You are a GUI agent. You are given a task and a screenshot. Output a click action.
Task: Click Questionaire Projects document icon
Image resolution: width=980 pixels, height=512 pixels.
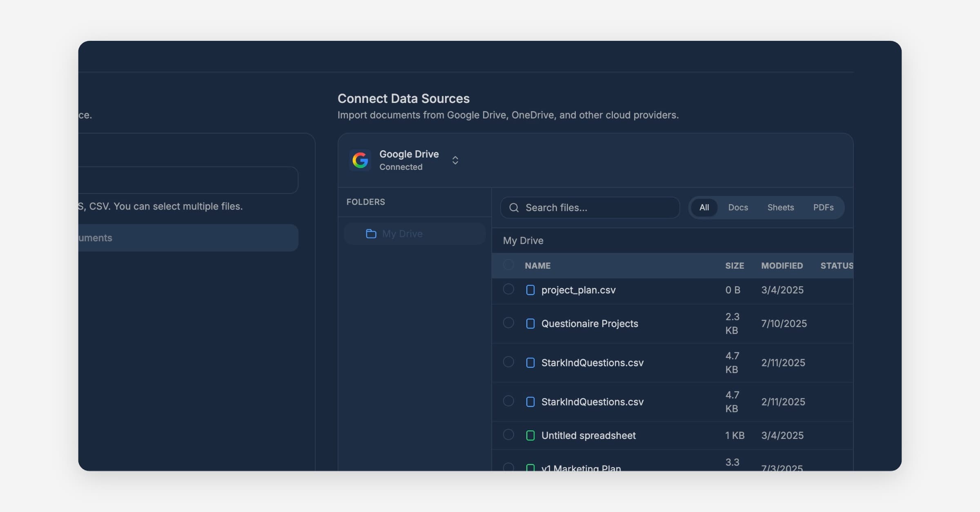point(530,324)
